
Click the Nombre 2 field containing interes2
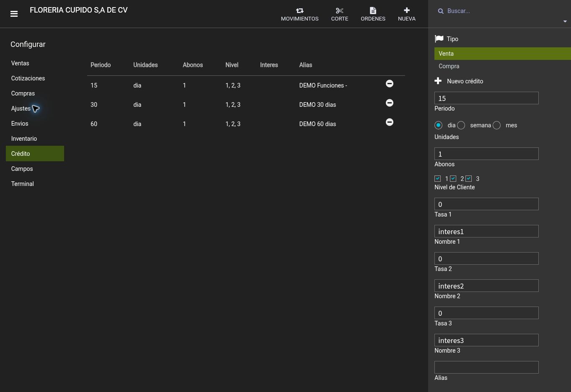pos(486,286)
